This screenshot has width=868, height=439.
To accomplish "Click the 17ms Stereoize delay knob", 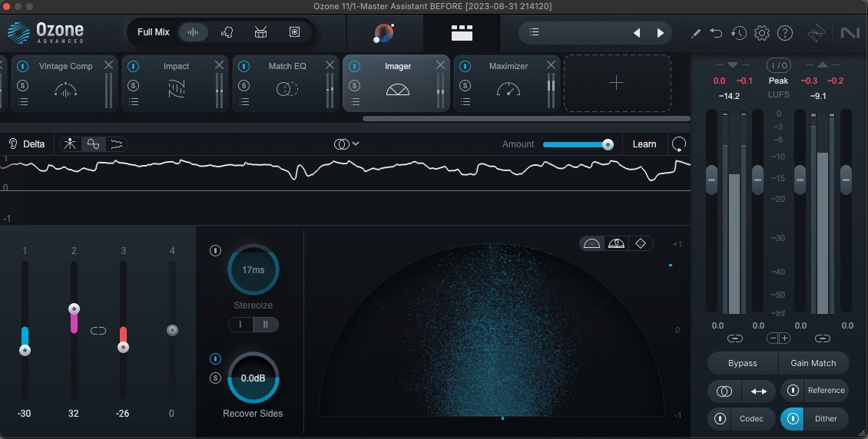I will (x=253, y=270).
